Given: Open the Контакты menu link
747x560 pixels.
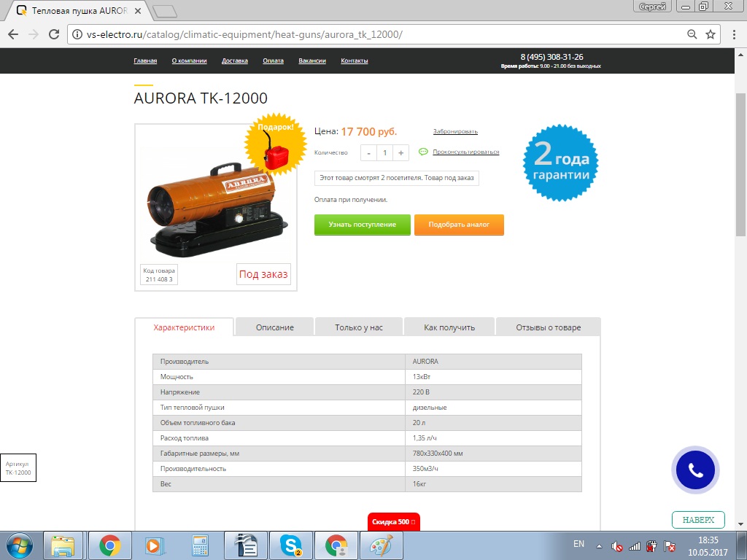Looking at the screenshot, I should point(355,61).
